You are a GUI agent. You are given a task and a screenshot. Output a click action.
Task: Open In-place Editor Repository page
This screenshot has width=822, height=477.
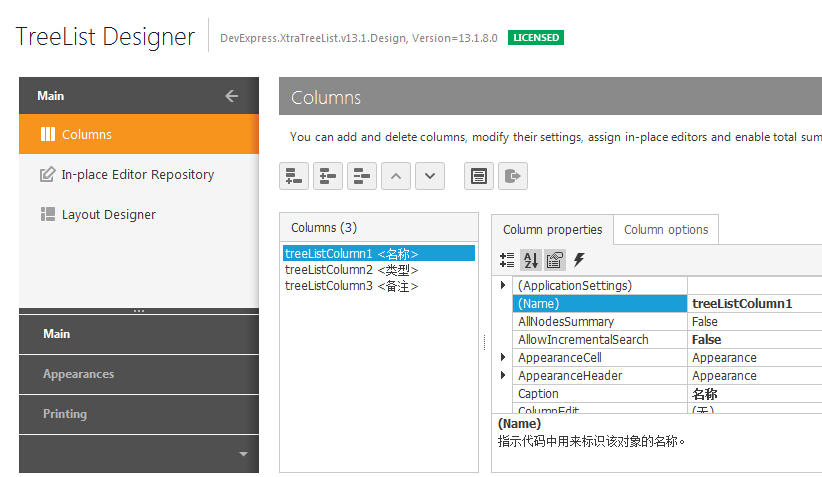pyautogui.click(x=139, y=174)
